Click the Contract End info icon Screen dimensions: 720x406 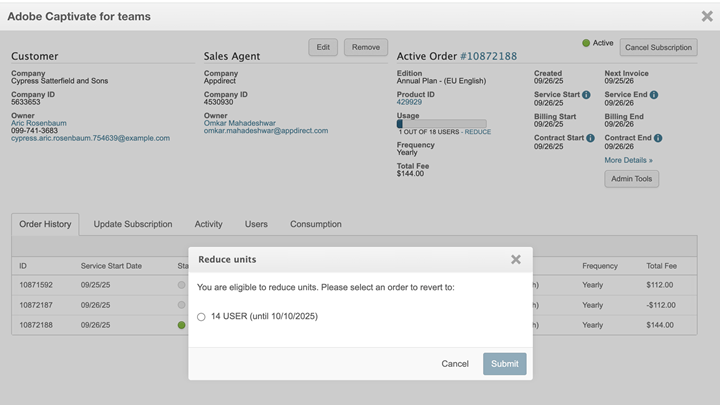point(658,138)
